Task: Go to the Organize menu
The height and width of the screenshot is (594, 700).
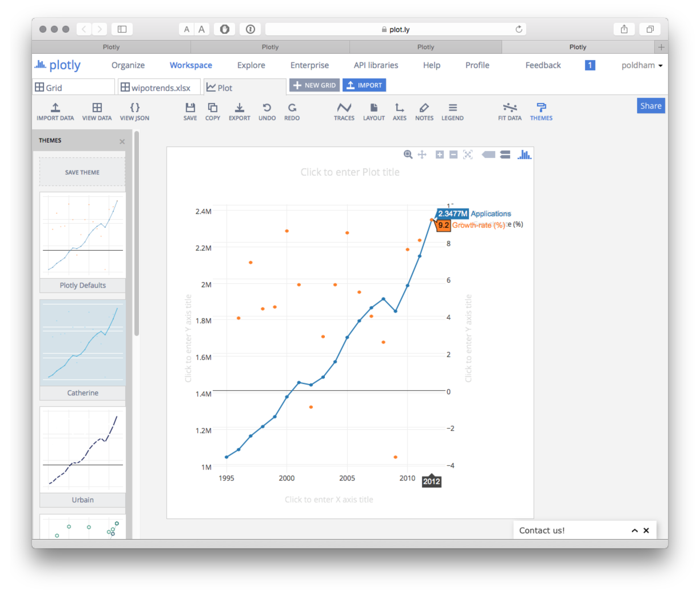Action: click(128, 65)
